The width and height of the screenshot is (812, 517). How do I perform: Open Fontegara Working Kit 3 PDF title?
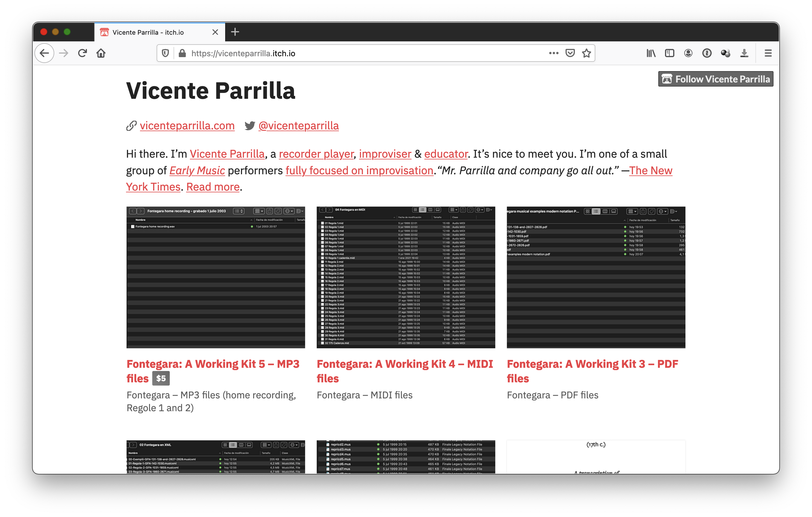(592, 371)
